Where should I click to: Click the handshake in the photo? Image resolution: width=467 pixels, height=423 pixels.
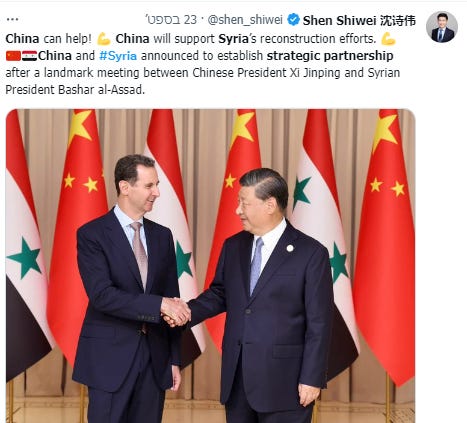[176, 312]
